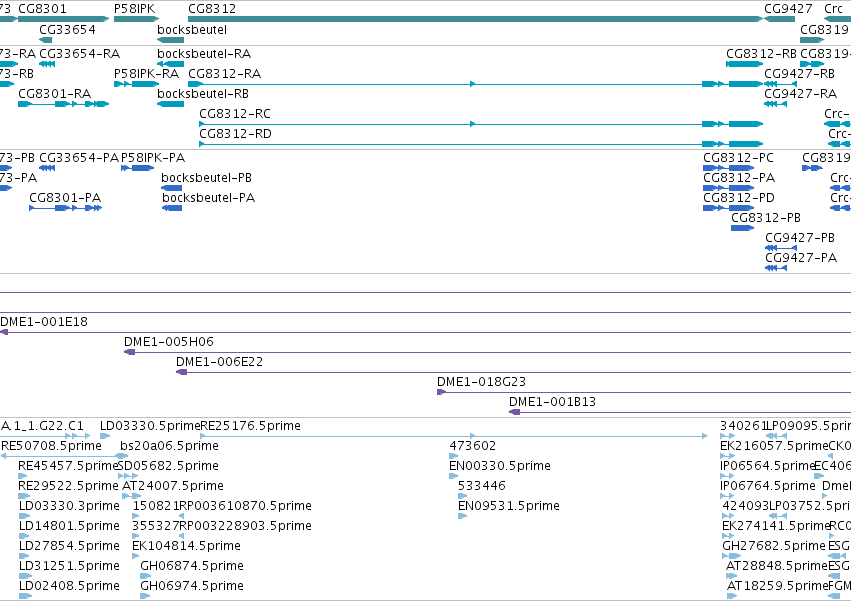Select EST RE25176.5prime
The height and width of the screenshot is (601, 851).
(x=454, y=436)
